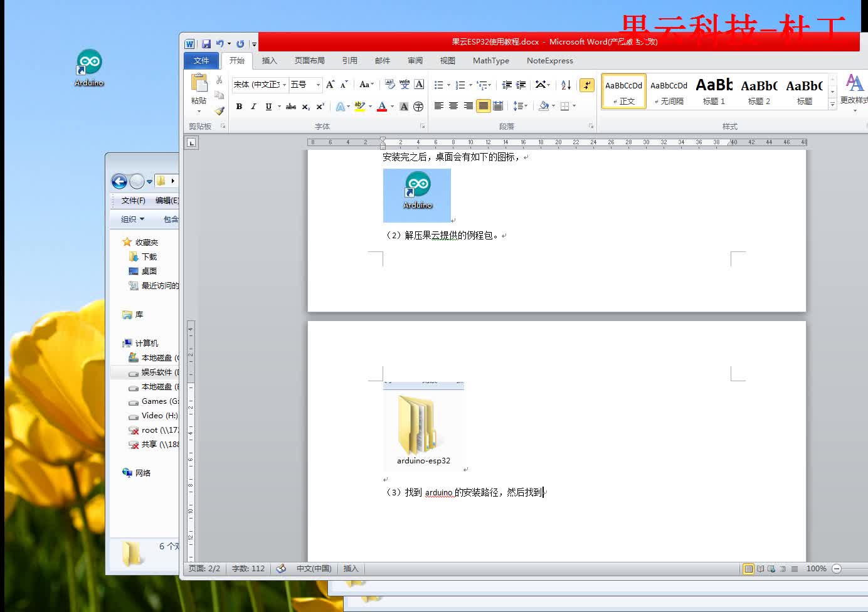Image resolution: width=868 pixels, height=612 pixels.
Task: Switch to the 插入 (Insert) tab
Action: point(270,60)
